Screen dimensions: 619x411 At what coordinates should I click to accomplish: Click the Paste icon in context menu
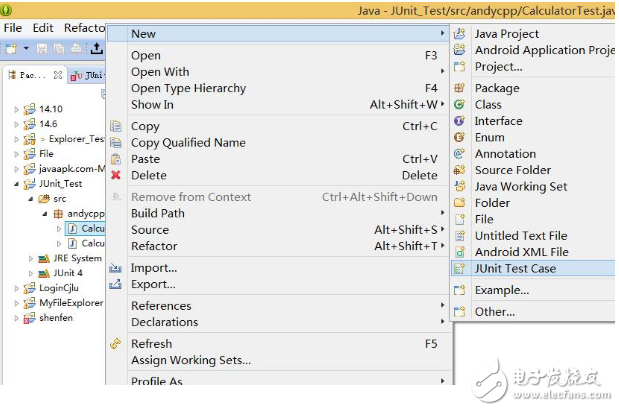[x=116, y=159]
